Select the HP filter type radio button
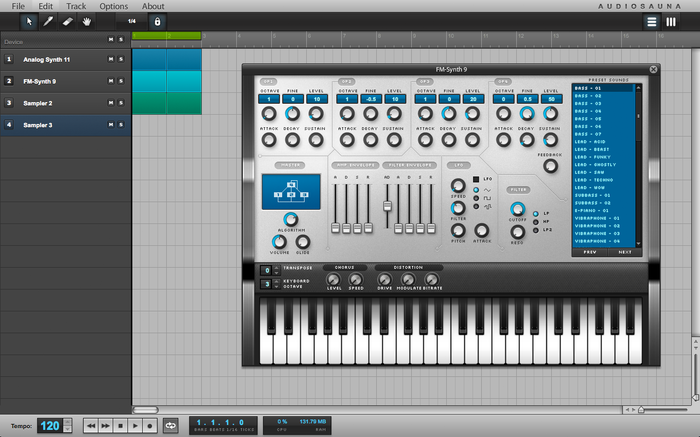 [537, 221]
